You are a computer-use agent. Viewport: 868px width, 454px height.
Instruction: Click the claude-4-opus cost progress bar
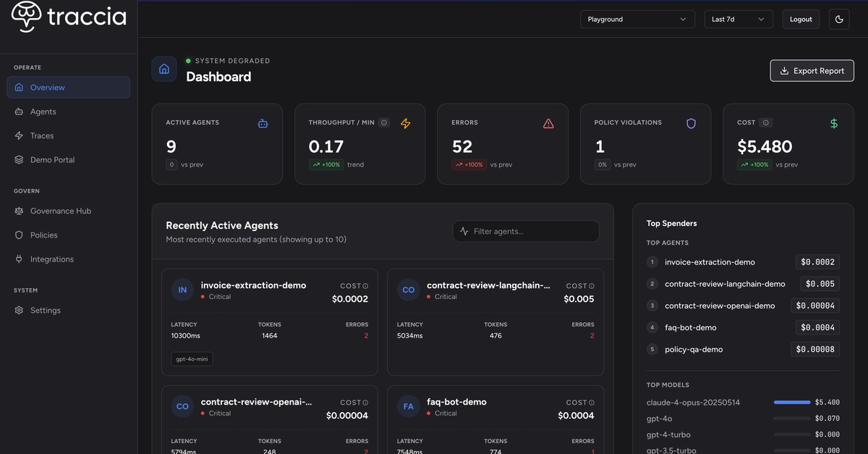tap(792, 402)
